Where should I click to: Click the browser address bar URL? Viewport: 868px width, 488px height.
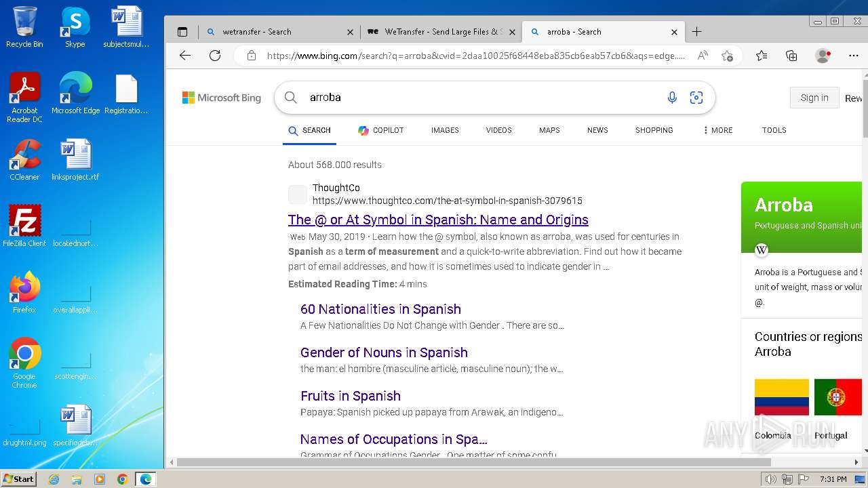(476, 56)
